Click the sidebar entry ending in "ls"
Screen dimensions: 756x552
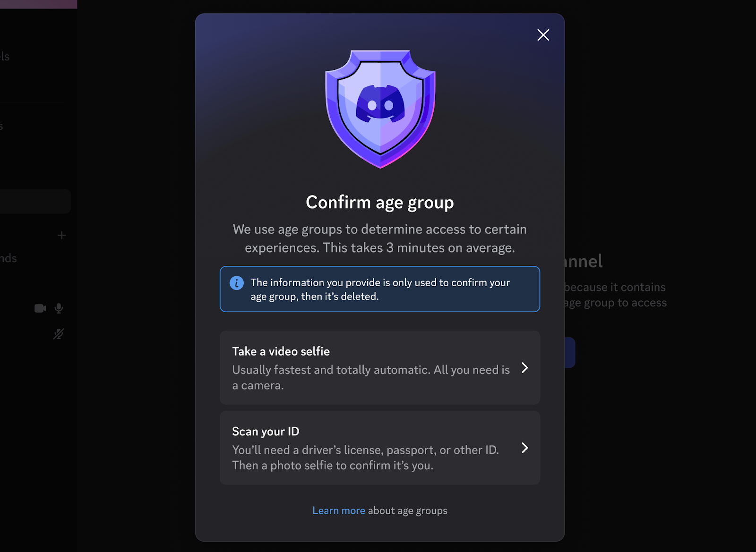(x=5, y=57)
